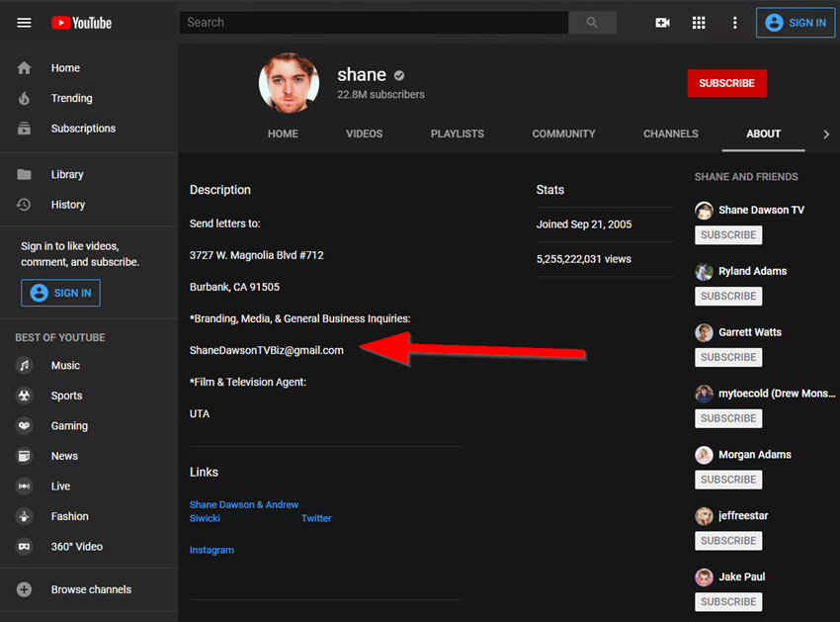The image size is (840, 622).
Task: Subscribe to Garrett Watts
Action: 728,357
